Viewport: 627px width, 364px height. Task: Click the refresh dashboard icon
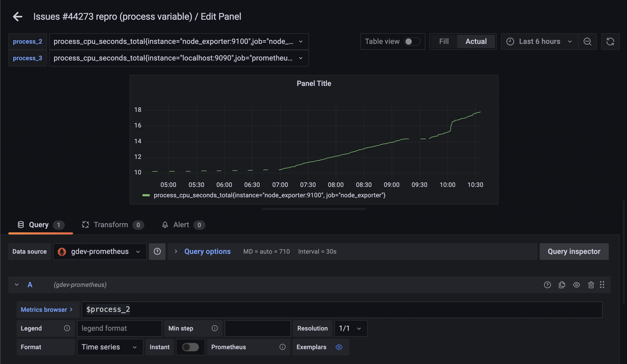pyautogui.click(x=610, y=42)
